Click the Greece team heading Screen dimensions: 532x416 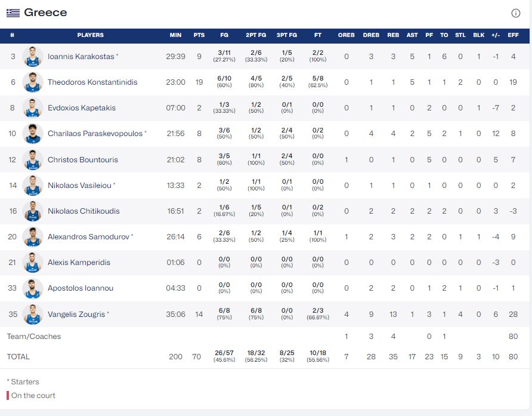click(45, 13)
